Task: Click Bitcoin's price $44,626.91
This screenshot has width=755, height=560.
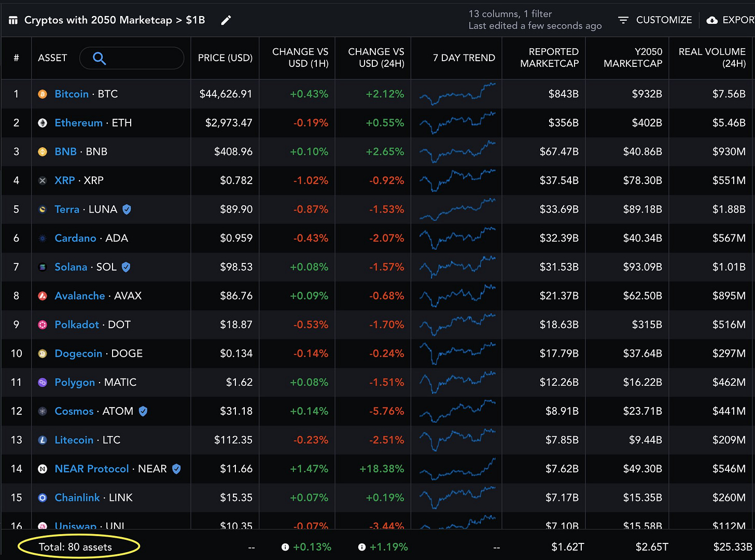Action: pos(226,94)
